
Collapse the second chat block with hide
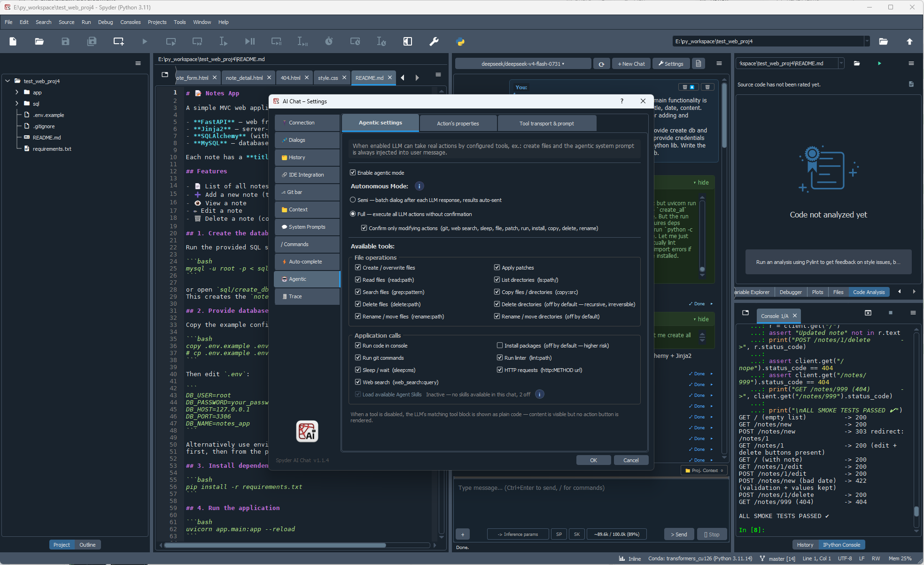(x=701, y=319)
